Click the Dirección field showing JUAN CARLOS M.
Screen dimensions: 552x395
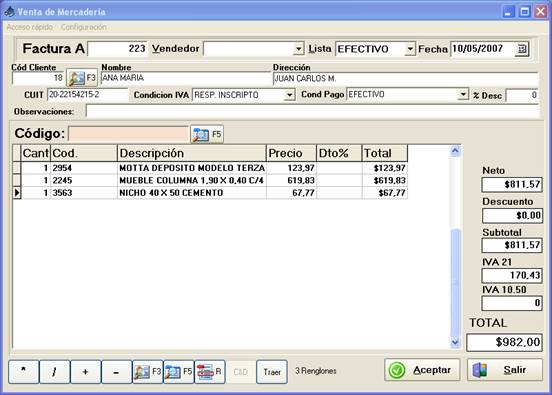click(x=405, y=78)
